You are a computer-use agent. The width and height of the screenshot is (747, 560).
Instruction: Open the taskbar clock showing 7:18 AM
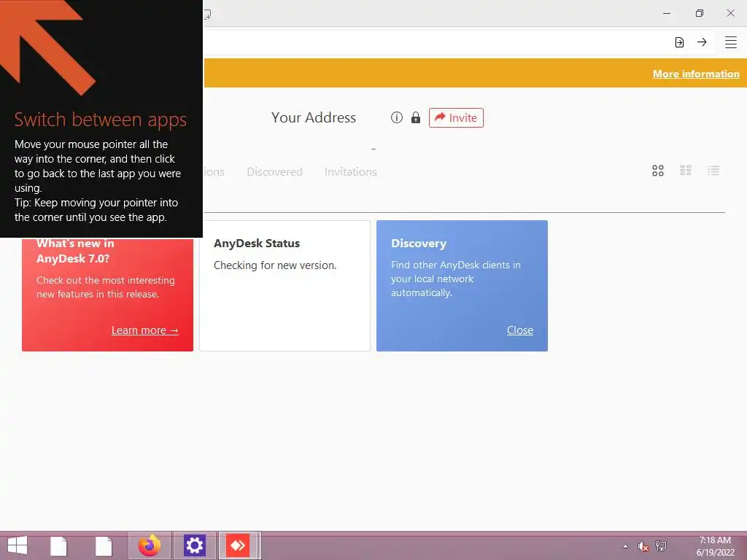tap(715, 546)
